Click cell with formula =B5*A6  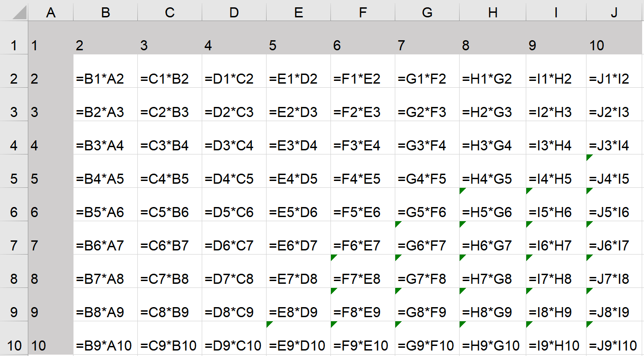click(105, 204)
